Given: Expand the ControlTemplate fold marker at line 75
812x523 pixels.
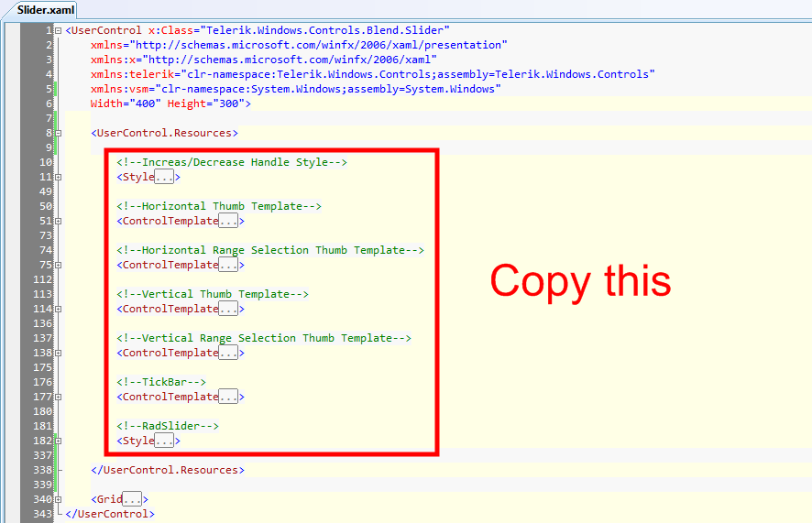Looking at the screenshot, I should pyautogui.click(x=59, y=265).
